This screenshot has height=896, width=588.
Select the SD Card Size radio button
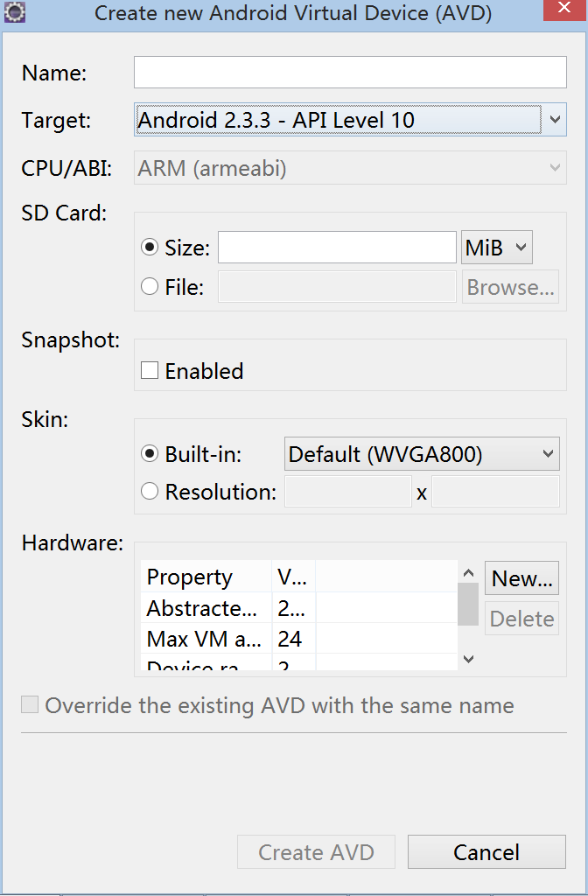[x=150, y=248]
